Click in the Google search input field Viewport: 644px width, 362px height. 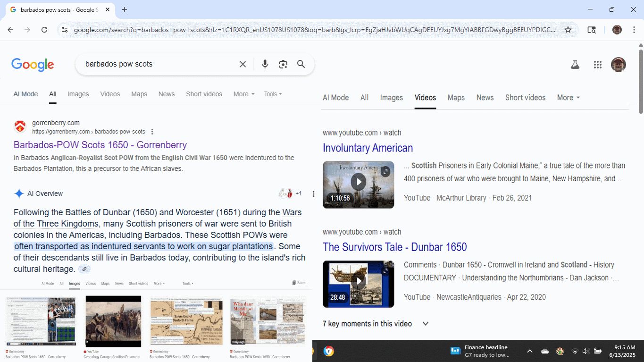[x=158, y=64]
